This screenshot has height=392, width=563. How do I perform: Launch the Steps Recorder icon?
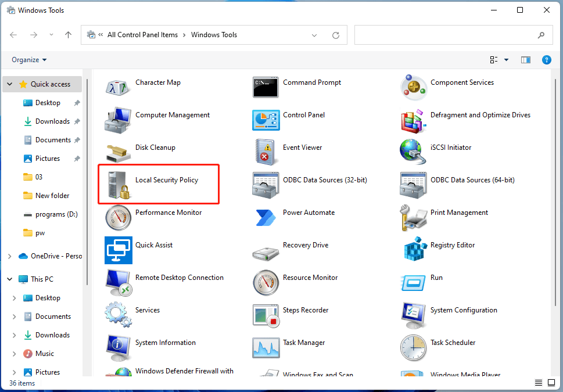coord(266,315)
